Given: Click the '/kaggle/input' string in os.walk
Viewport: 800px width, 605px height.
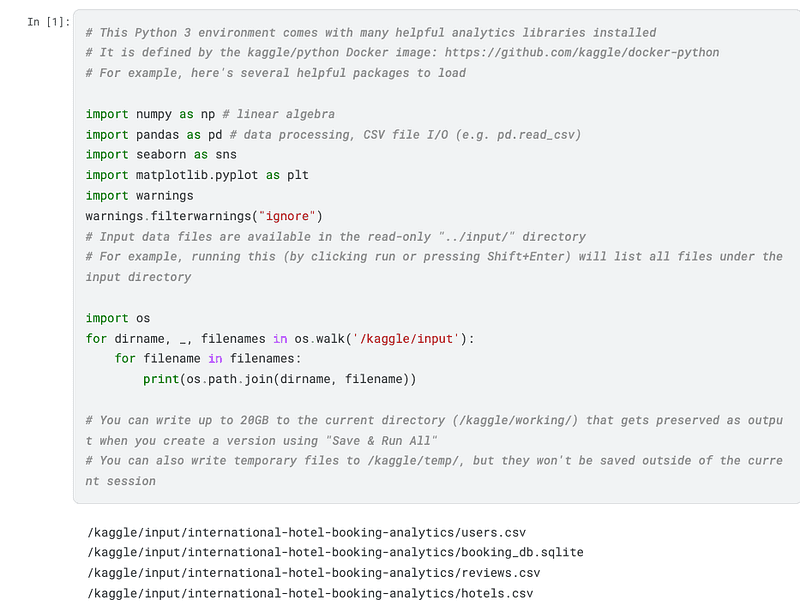Looking at the screenshot, I should coord(406,339).
